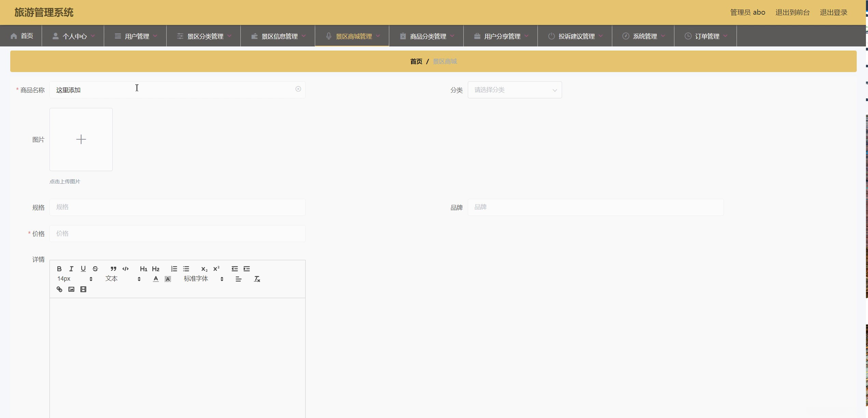Open the text color picker
The width and height of the screenshot is (868, 418).
point(156,279)
